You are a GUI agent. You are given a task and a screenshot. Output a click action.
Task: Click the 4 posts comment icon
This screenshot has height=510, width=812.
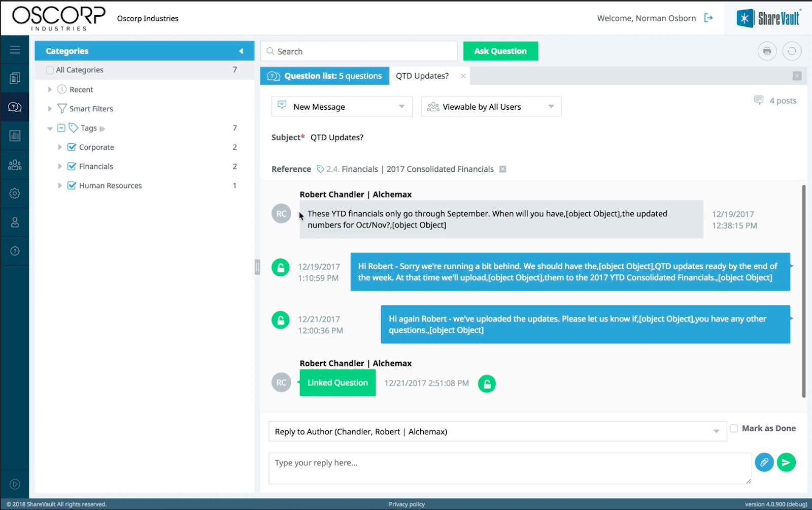pos(759,100)
